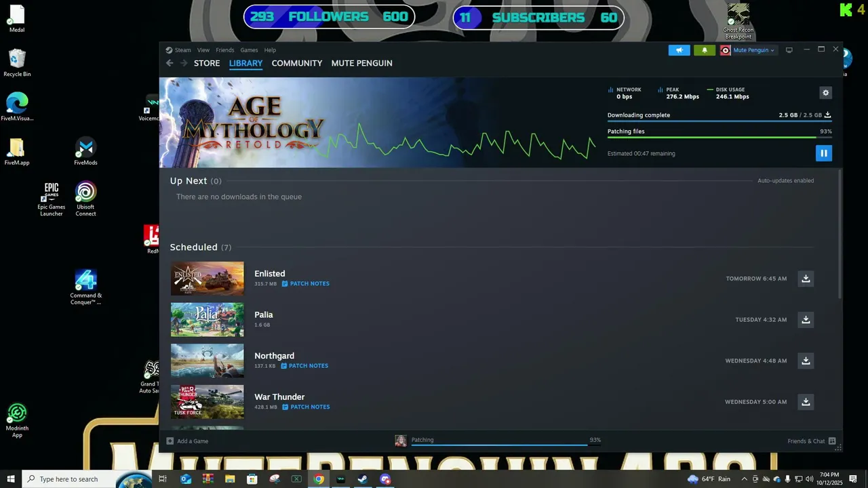This screenshot has height=488, width=868.
Task: Click the downloads list scrollbar
Action: (x=841, y=234)
